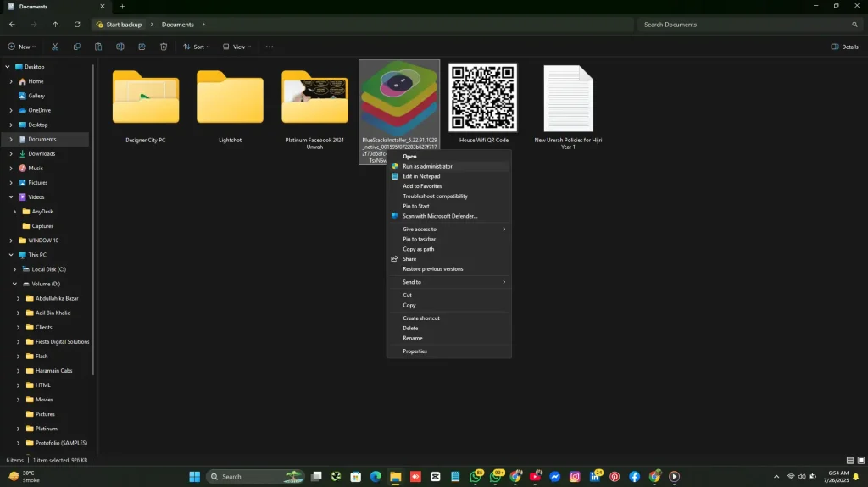The image size is (868, 487).
Task: Go up one folder level
Action: pos(55,25)
